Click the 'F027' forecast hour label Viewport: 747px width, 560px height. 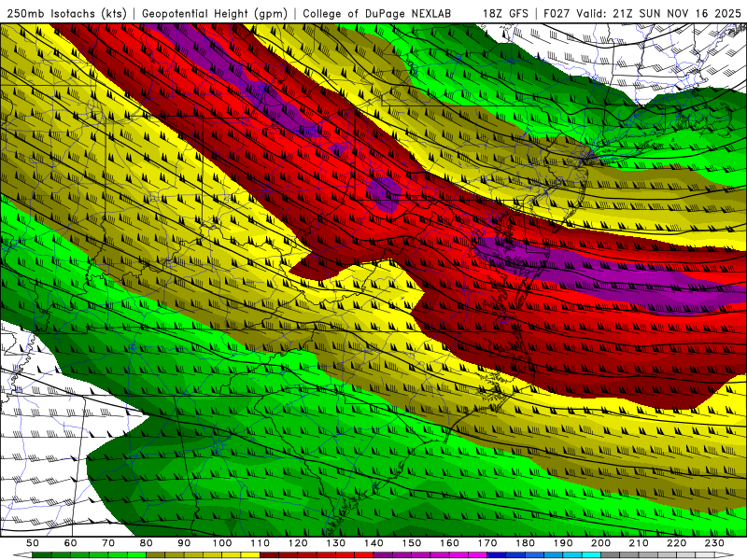(557, 14)
